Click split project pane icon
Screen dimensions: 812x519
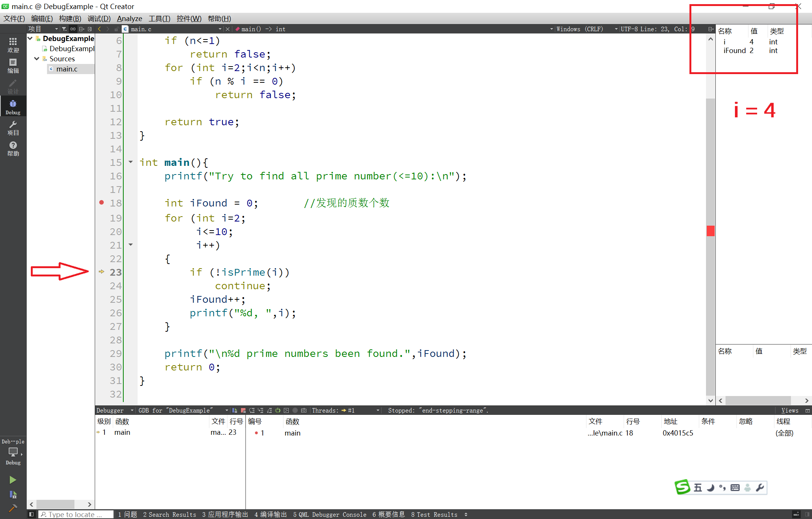(x=82, y=29)
